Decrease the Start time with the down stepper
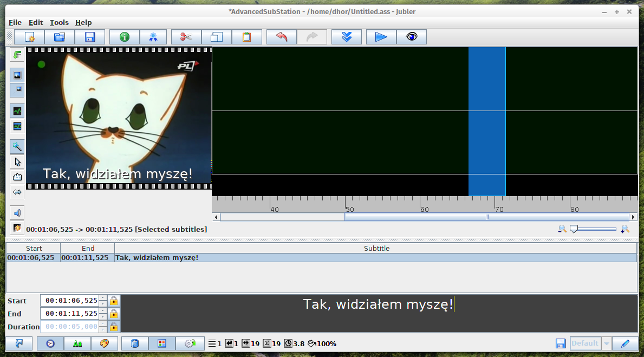The width and height of the screenshot is (644, 357). pos(103,303)
